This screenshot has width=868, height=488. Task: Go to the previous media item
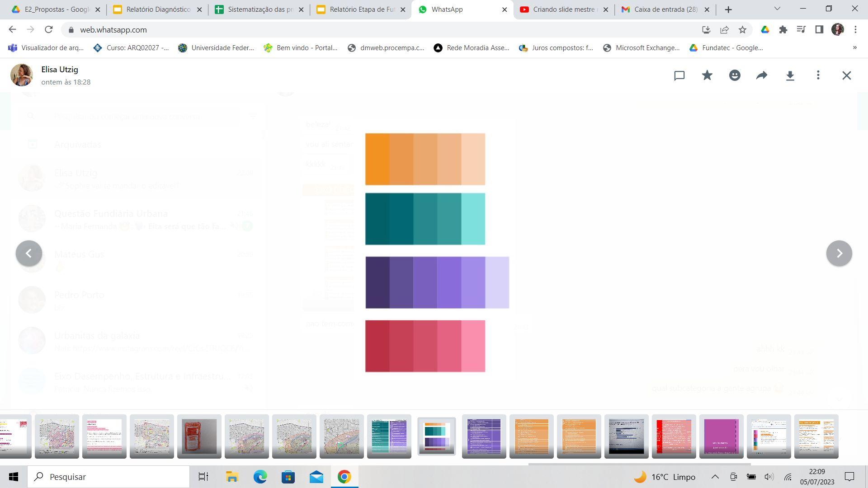(x=29, y=253)
